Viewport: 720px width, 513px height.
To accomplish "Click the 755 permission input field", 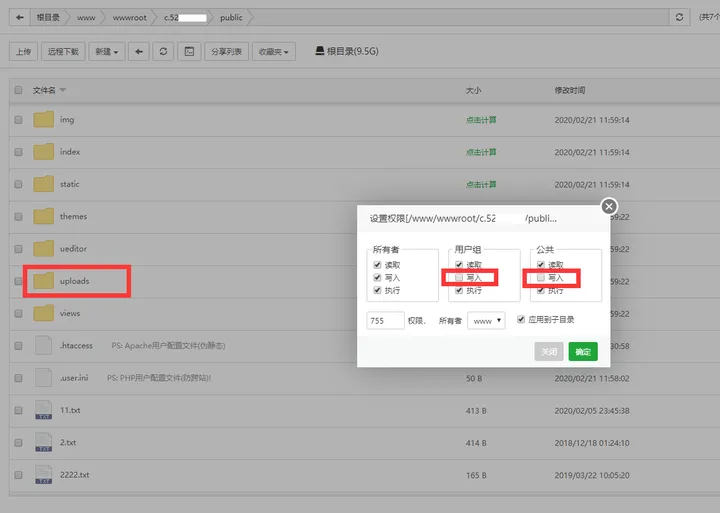I will [x=385, y=321].
